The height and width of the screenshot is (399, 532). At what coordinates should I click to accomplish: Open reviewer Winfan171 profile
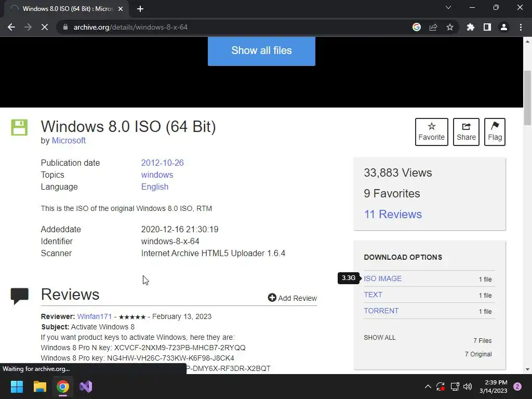tap(95, 316)
